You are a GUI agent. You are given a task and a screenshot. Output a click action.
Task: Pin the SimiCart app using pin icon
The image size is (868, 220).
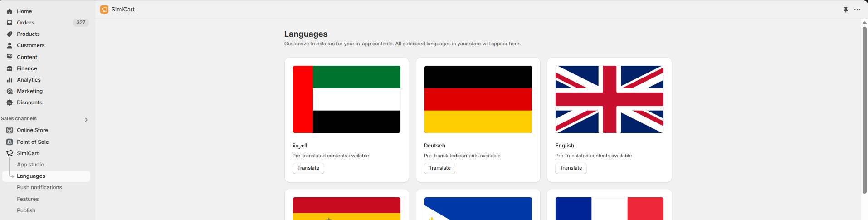(846, 10)
